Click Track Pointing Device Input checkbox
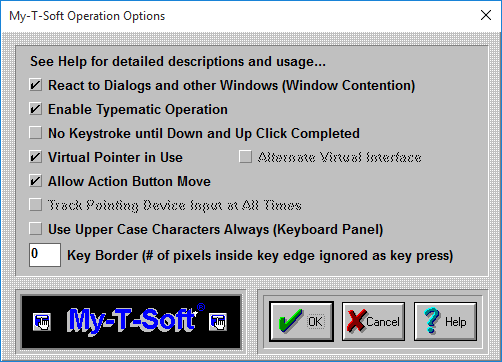This screenshot has width=502, height=362. point(35,205)
